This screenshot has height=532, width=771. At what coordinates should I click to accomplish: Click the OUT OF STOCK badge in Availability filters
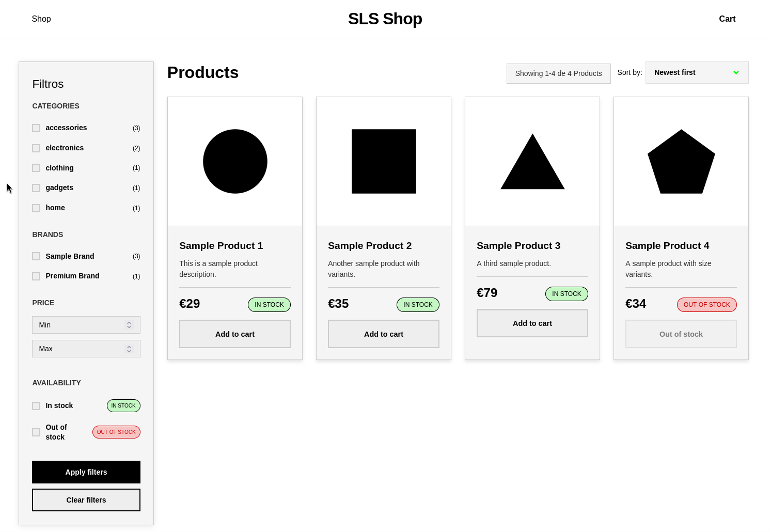[x=116, y=432]
